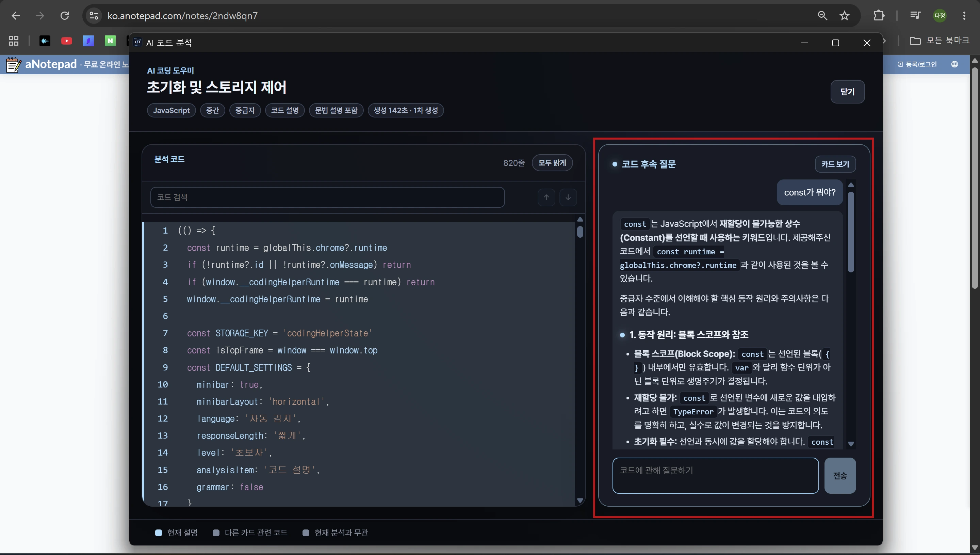This screenshot has height=555, width=980.
Task: Click the 문법 설명 포함 tag chip
Action: click(x=336, y=110)
